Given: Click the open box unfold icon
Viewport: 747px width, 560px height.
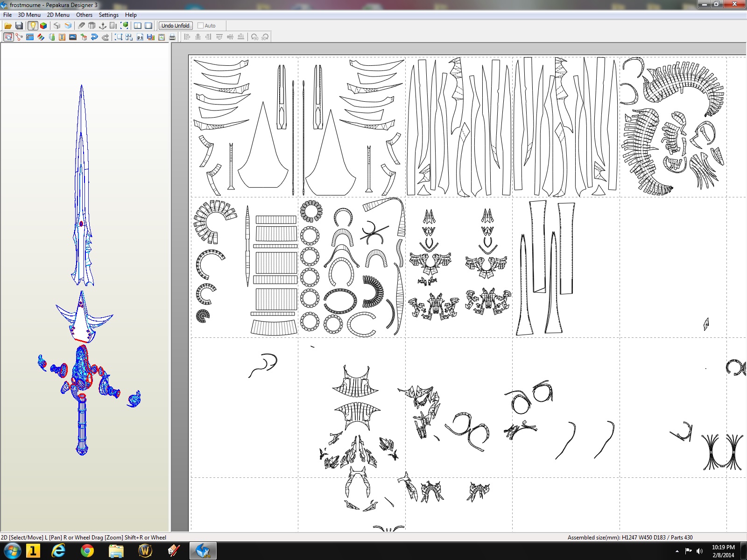Looking at the screenshot, I should pyautogui.click(x=92, y=26).
